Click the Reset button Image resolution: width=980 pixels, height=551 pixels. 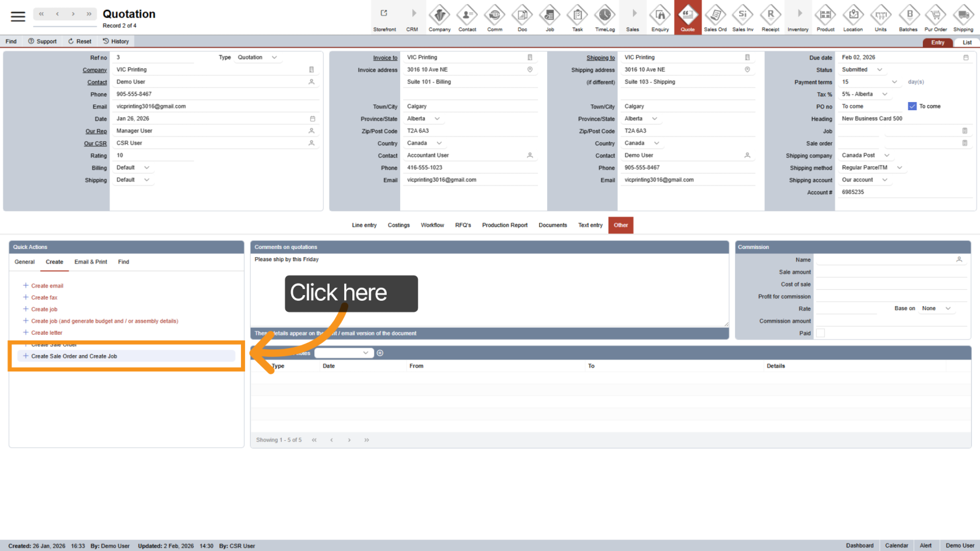pos(80,41)
